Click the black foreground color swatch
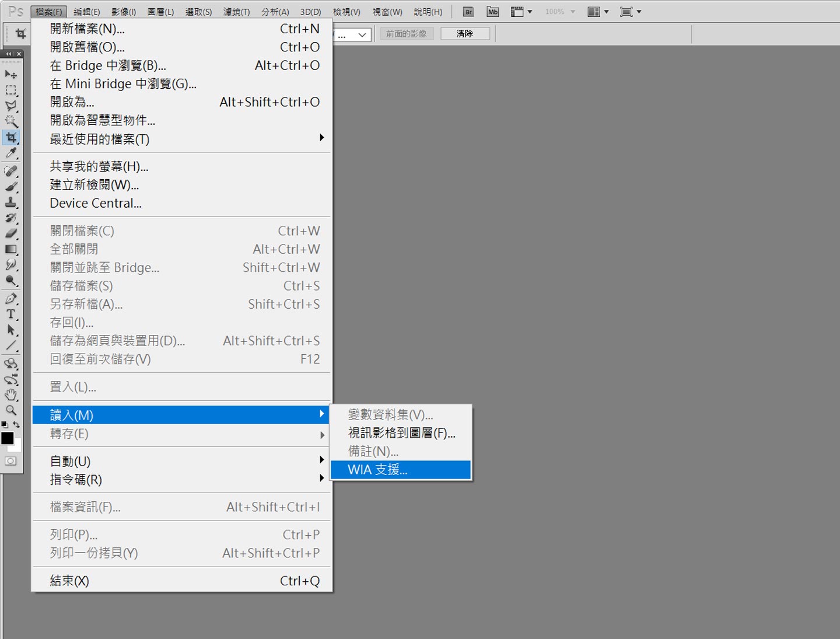840x639 pixels. [7, 438]
